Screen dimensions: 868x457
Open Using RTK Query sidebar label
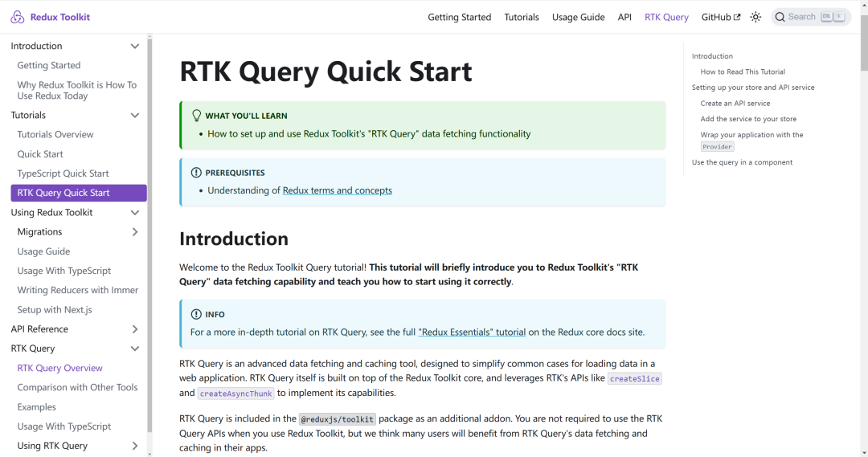click(x=52, y=446)
